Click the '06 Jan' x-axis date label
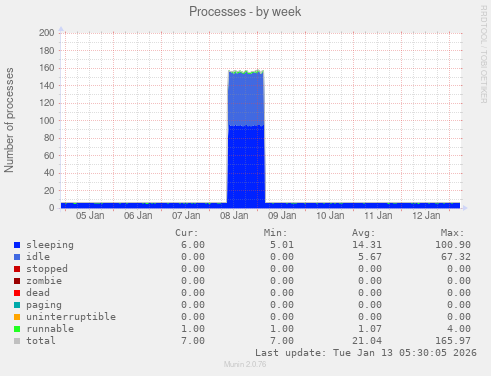 [138, 216]
